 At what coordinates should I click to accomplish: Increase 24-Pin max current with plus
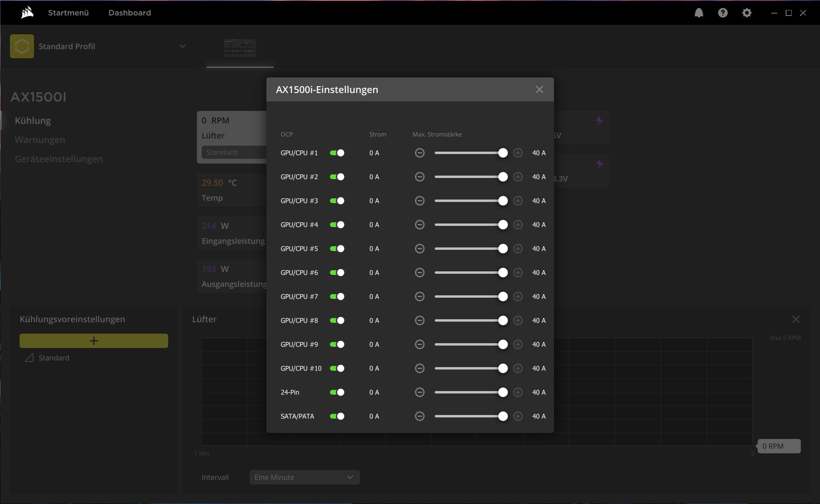[x=518, y=392]
